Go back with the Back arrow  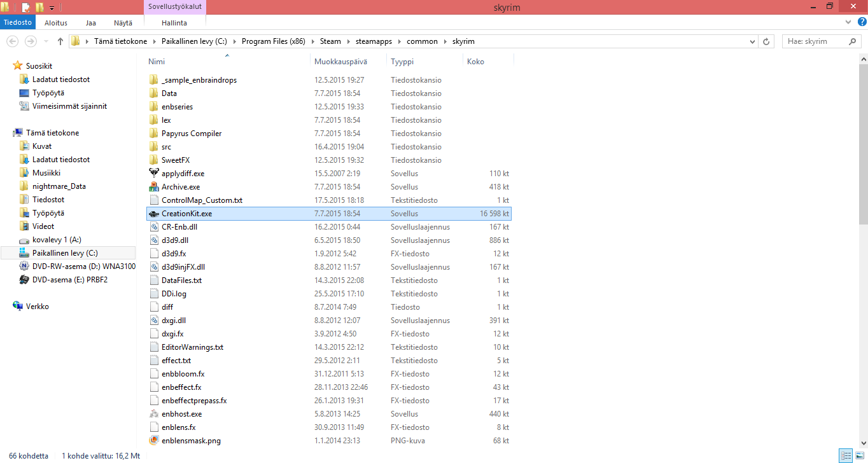tap(12, 41)
